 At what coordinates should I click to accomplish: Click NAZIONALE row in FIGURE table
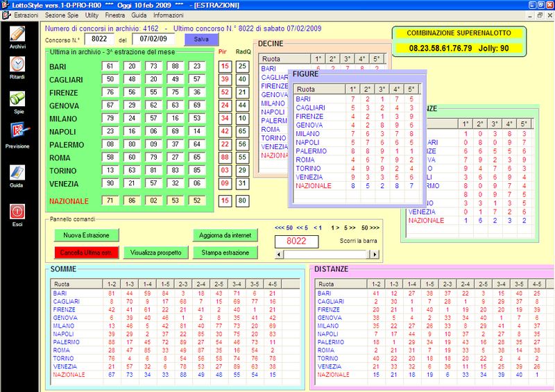tap(358, 185)
